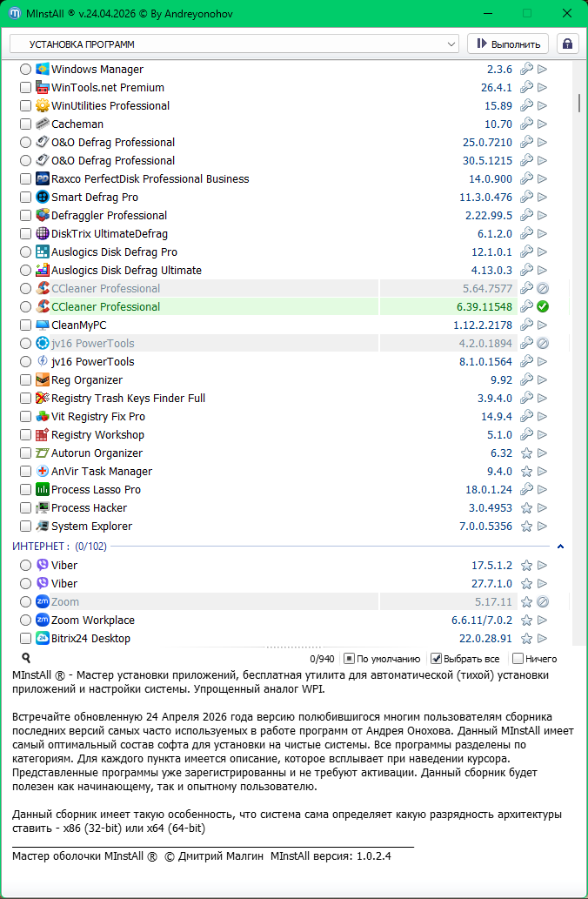Image resolution: width=588 pixels, height=899 pixels.
Task: Click the 'По умолчанию' option
Action: click(349, 659)
